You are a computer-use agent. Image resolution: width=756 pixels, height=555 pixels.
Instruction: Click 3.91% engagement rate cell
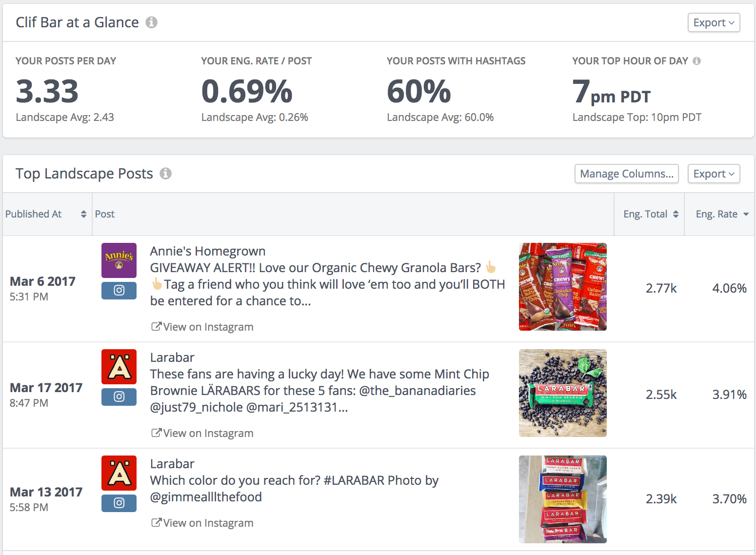tap(730, 395)
